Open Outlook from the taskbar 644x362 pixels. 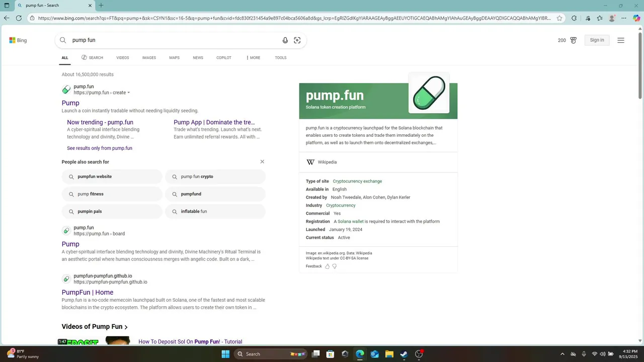pos(374,354)
